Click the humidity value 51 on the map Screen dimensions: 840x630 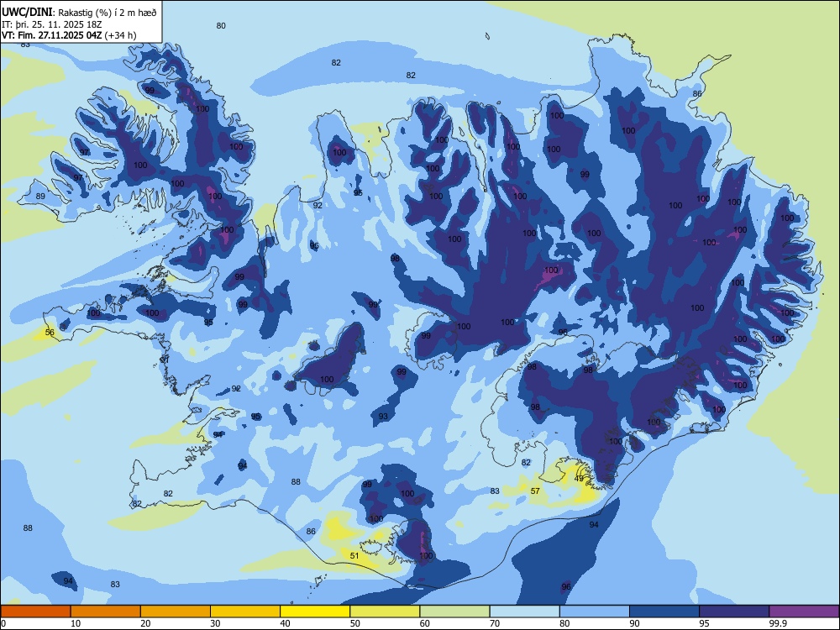point(354,555)
